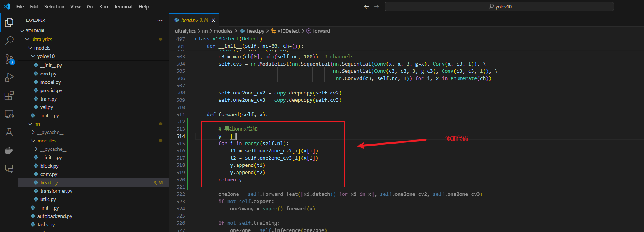Open the Docker whale icon
644x232 pixels.
click(x=9, y=150)
